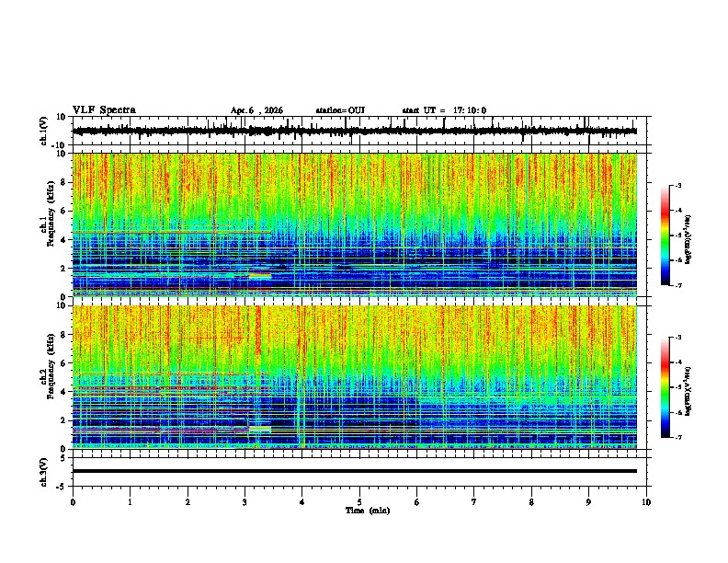Click the ch.2 spectrogram color scale bar

[665, 387]
